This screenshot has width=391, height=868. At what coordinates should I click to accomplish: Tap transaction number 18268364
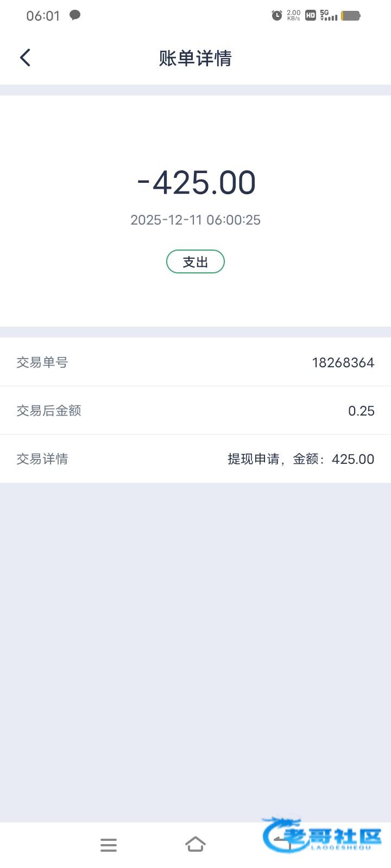[x=343, y=362]
